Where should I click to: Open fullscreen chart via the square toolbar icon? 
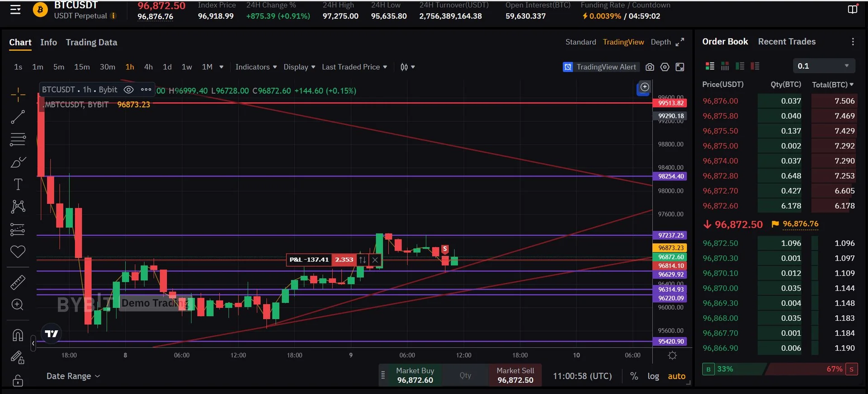[679, 67]
